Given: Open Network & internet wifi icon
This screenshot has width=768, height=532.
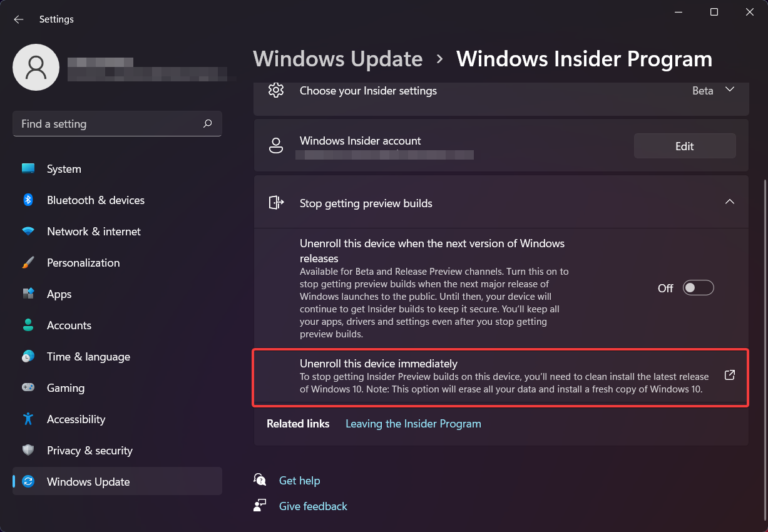Looking at the screenshot, I should tap(28, 232).
